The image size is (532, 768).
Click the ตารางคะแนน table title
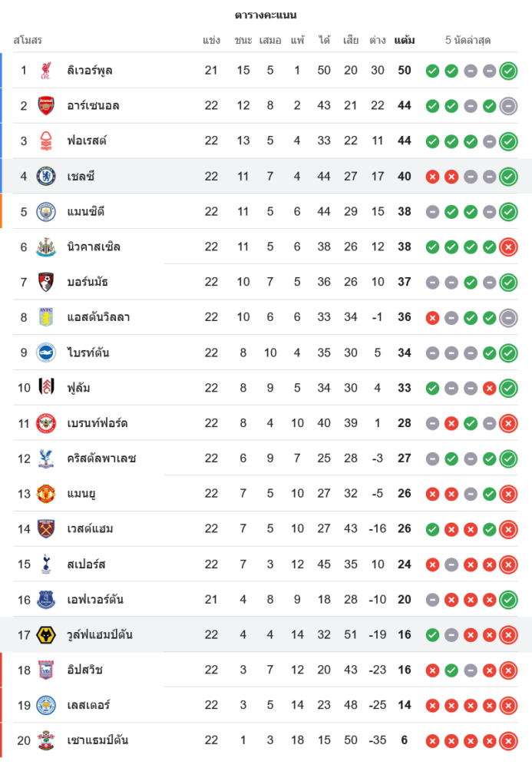point(266,15)
